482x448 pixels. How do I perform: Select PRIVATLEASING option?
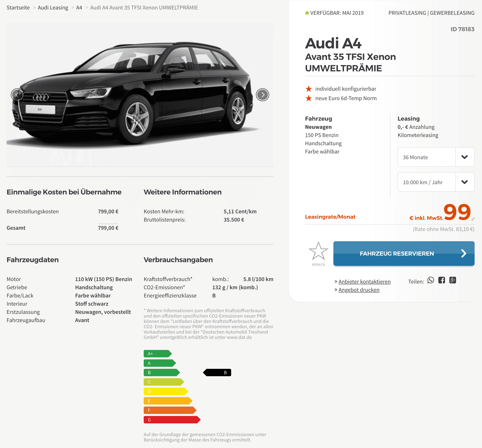click(x=407, y=13)
